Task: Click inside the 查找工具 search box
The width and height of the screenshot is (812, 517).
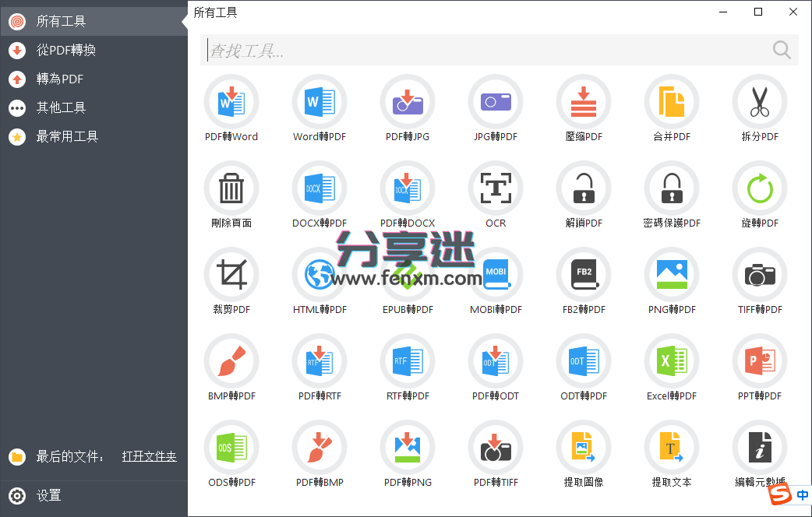Action: click(x=468, y=49)
